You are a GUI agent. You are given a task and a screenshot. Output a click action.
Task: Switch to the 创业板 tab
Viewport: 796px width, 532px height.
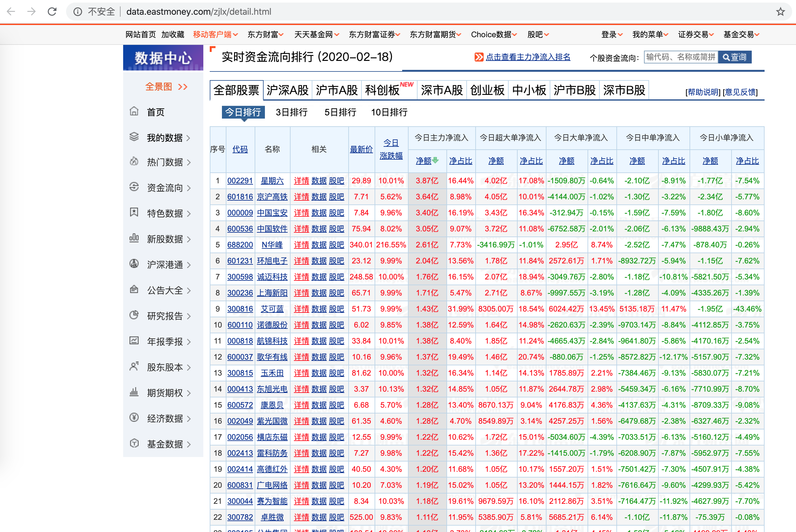[487, 90]
